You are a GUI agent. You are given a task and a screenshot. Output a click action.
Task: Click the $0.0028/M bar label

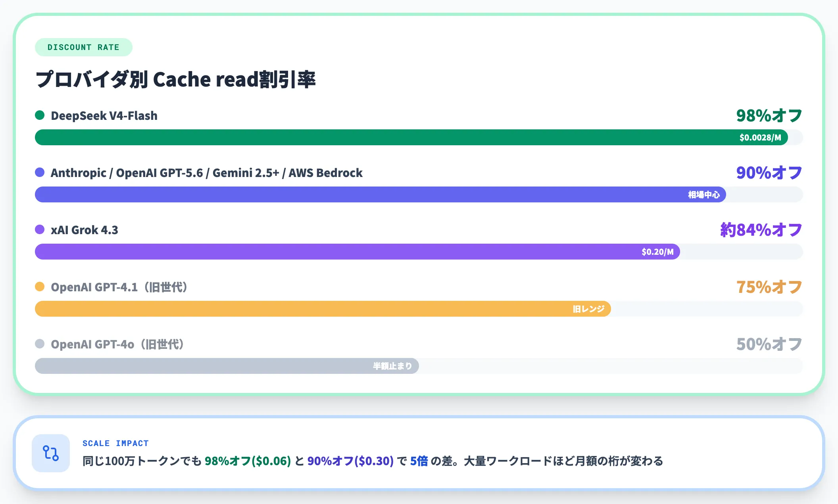click(760, 138)
